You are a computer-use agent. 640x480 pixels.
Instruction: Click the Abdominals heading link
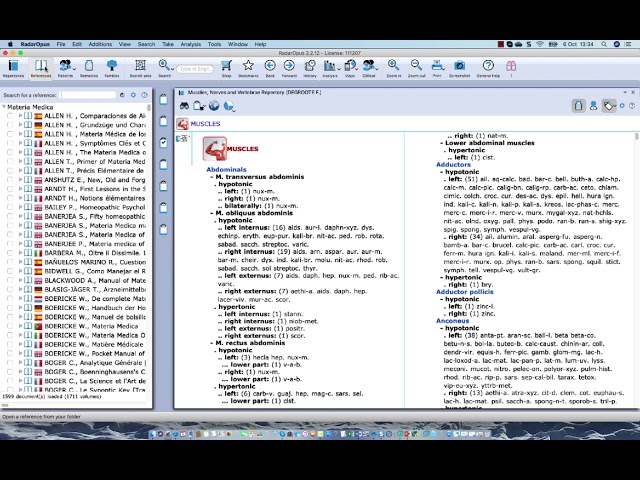pyautogui.click(x=226, y=169)
